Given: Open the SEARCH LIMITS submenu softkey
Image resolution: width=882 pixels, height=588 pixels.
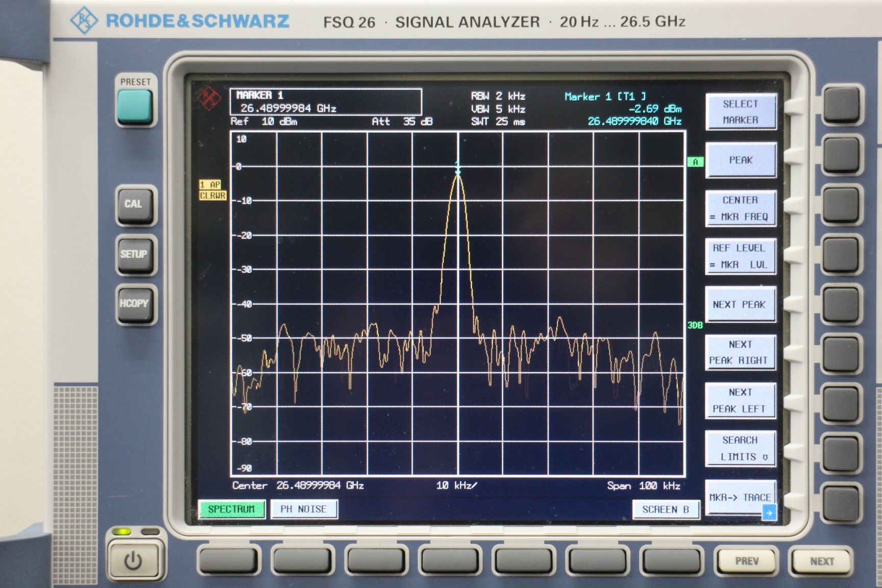Looking at the screenshot, I should tap(741, 448).
